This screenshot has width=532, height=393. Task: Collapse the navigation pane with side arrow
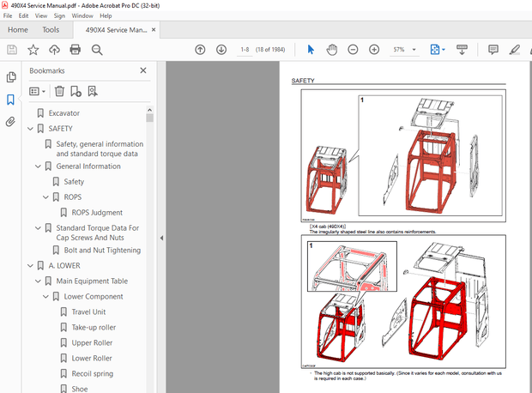coord(161,238)
